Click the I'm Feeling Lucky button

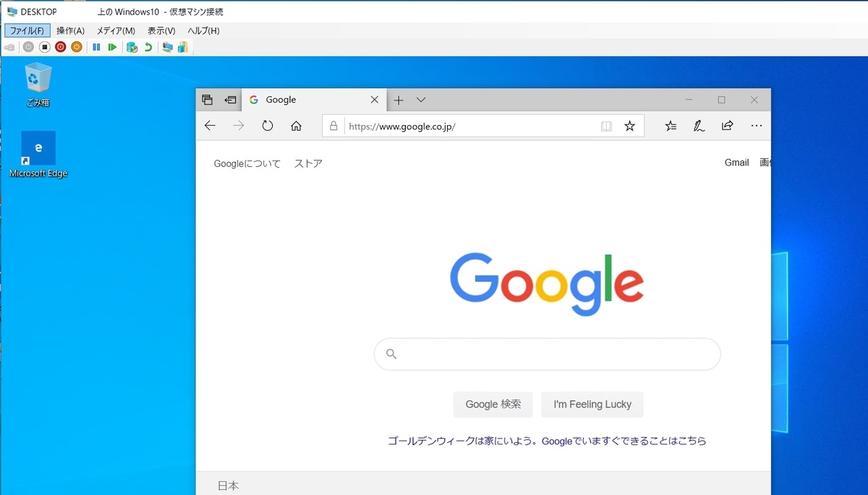click(x=592, y=404)
